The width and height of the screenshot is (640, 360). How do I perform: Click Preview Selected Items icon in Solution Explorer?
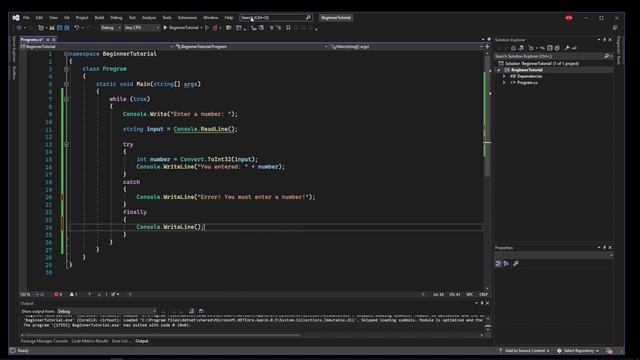(x=574, y=48)
